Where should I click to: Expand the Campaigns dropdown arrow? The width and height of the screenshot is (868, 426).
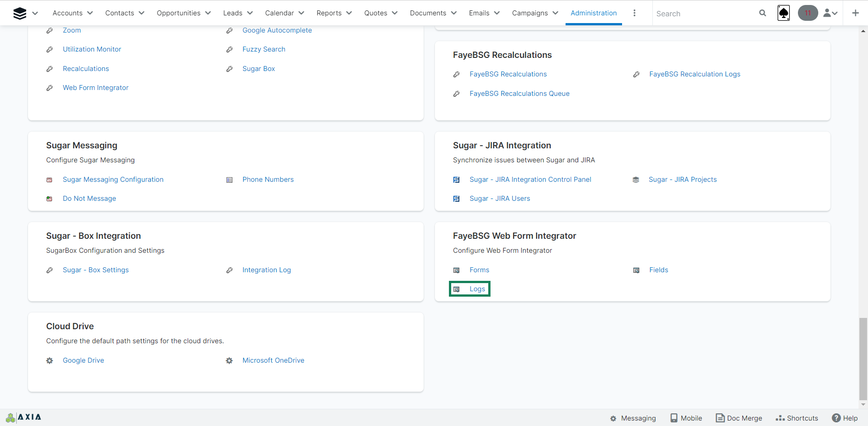pos(555,13)
